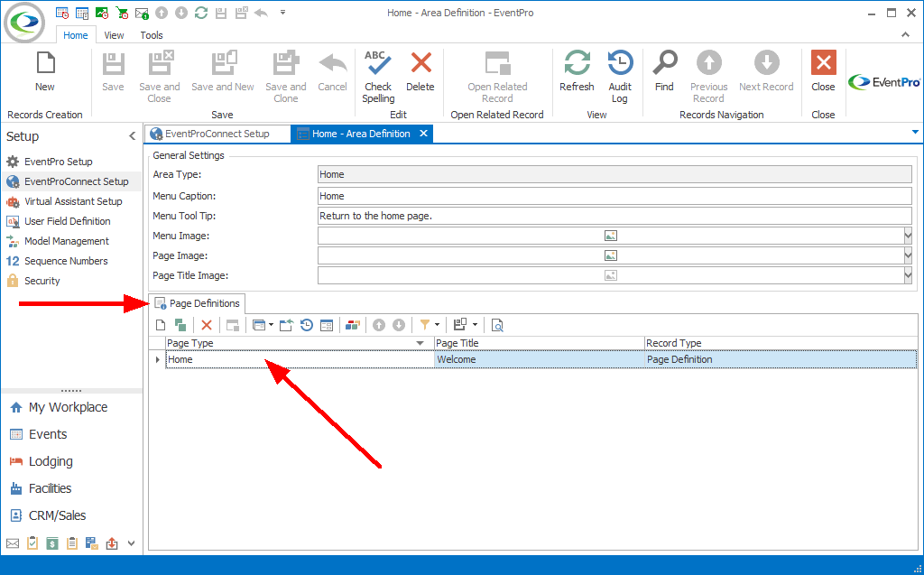Click the Page Definition record type cell
Screen dimensions: 924x575
(781, 360)
